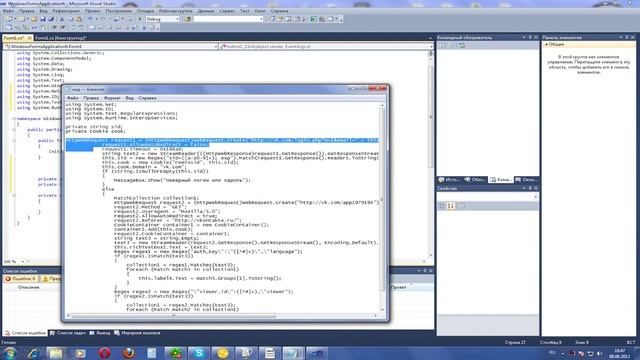
Task: Switch to the Solution Explorer tab (Обоз...)
Action: (x=476, y=180)
